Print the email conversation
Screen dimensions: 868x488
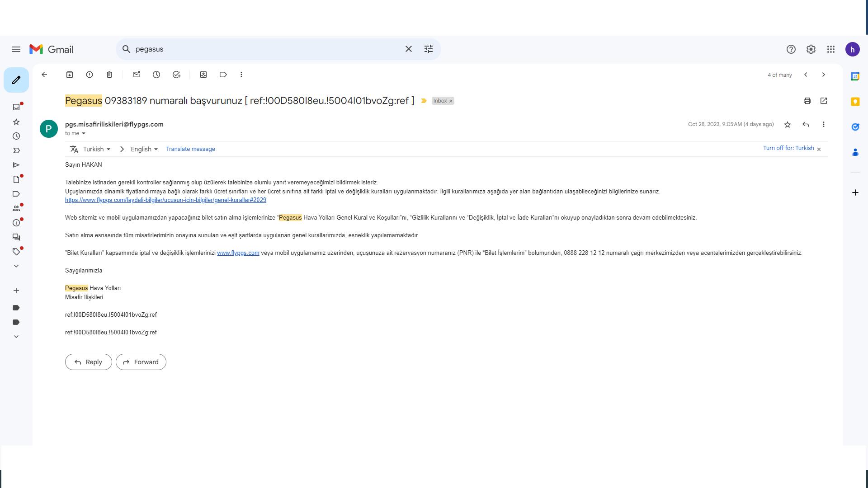click(x=807, y=101)
